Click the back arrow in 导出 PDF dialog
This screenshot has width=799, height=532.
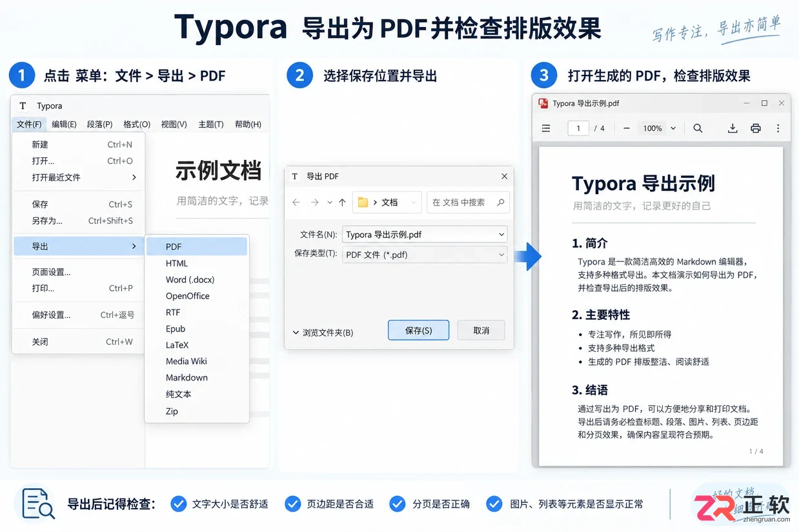296,202
